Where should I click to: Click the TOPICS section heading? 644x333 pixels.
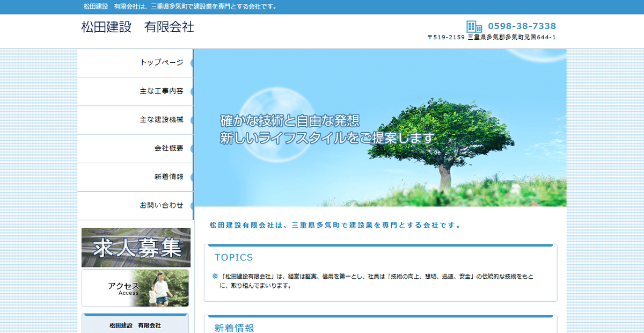(234, 257)
